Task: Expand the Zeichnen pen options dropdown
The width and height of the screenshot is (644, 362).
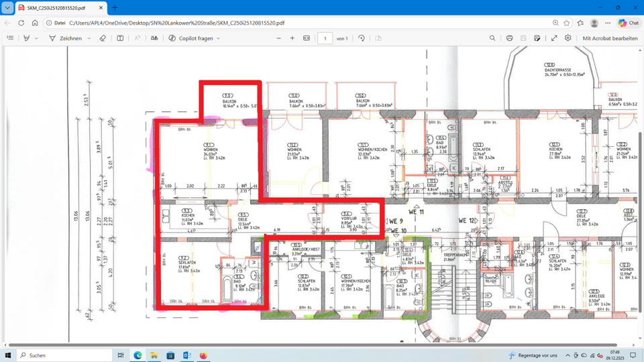Action: [89, 38]
